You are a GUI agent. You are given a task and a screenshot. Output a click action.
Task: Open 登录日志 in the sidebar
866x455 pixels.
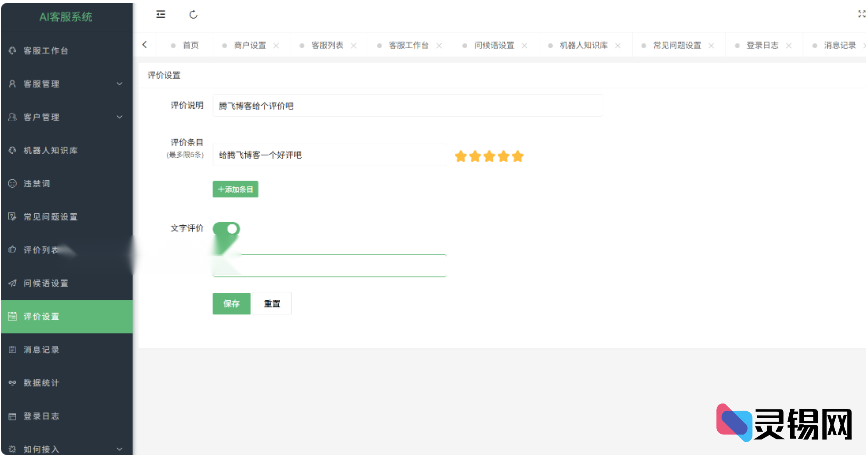click(x=66, y=416)
